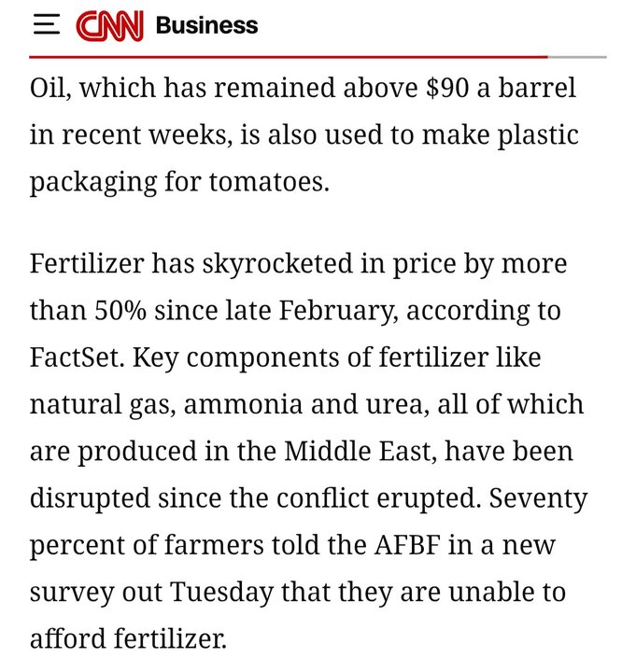Viewport: 636px width, 672px height.
Task: Click the "50%" figure in the article
Action: 120,310
